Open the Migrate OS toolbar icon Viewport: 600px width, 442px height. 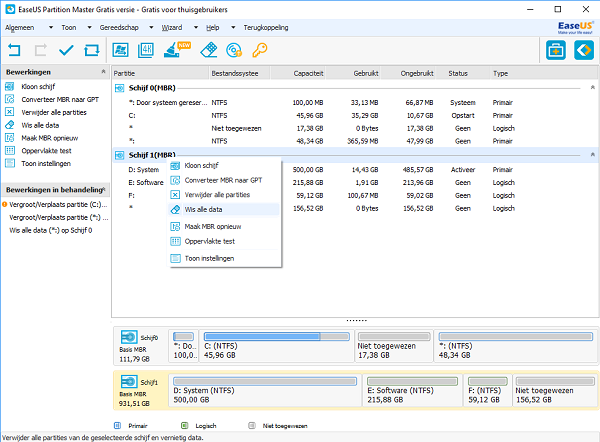[120, 50]
